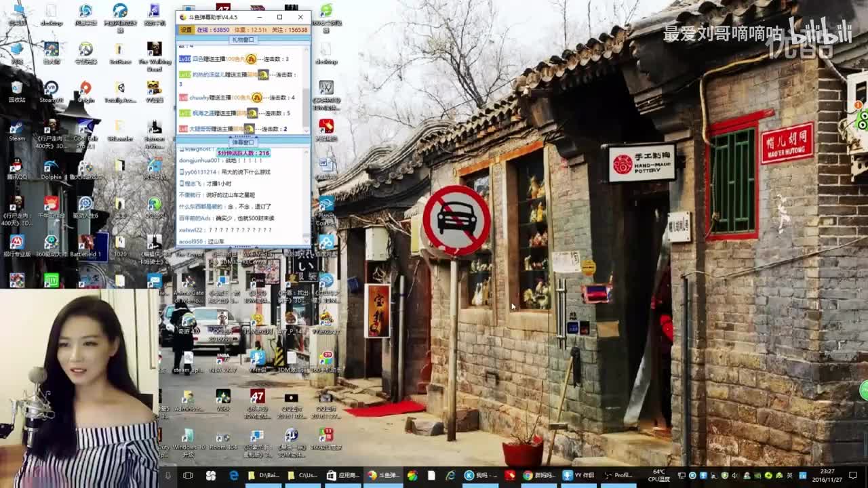Click the microphone icon on the taskbar
The width and height of the screenshot is (868, 488).
coord(167,476)
